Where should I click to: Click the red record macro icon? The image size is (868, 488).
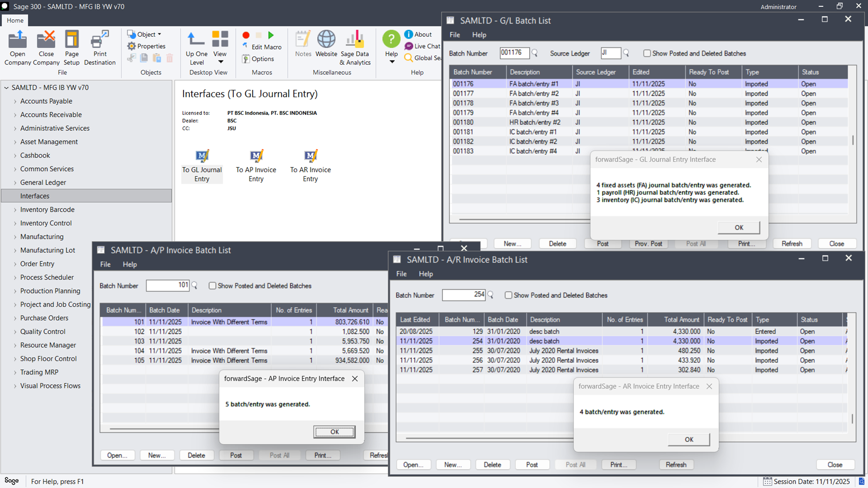[246, 35]
